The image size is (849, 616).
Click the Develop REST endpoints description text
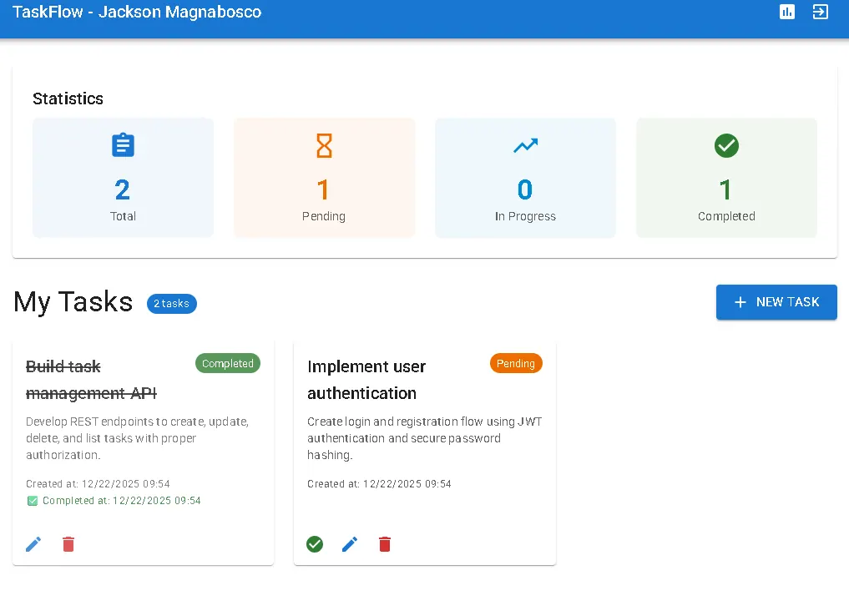(x=138, y=438)
